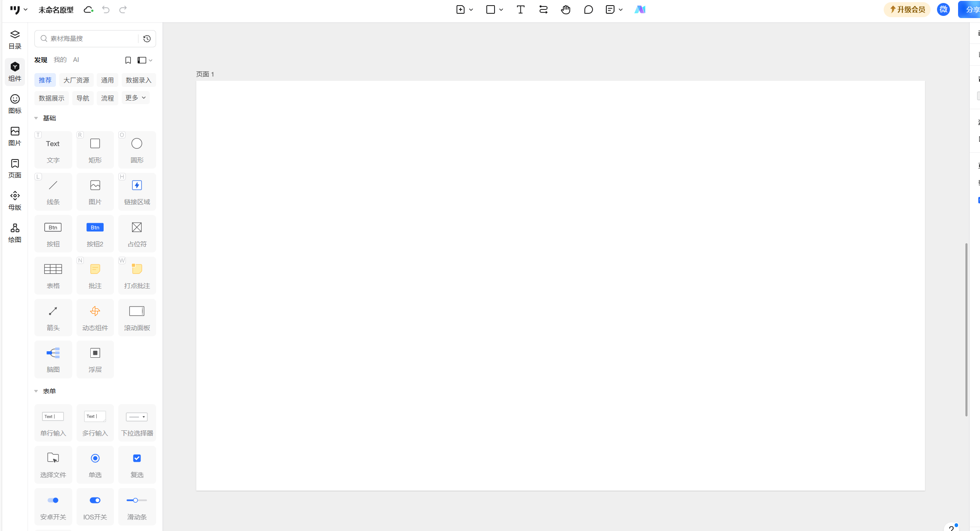Open the 母版 masters panel
This screenshot has height=531, width=980.
pos(15,200)
